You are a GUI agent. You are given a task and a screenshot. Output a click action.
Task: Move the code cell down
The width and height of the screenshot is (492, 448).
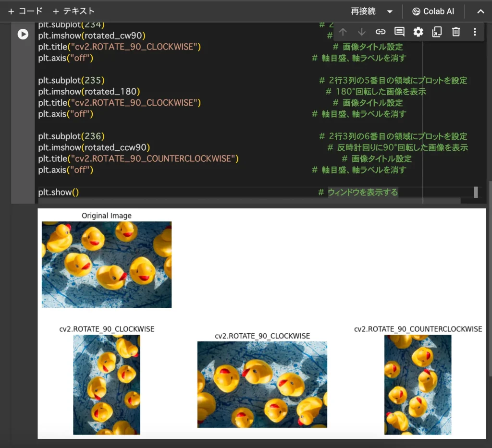click(x=362, y=32)
